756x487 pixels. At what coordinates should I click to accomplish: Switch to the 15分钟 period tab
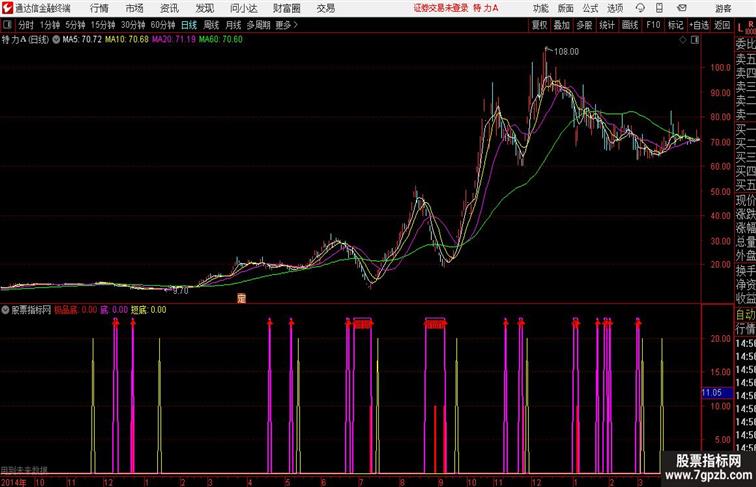[x=103, y=25]
